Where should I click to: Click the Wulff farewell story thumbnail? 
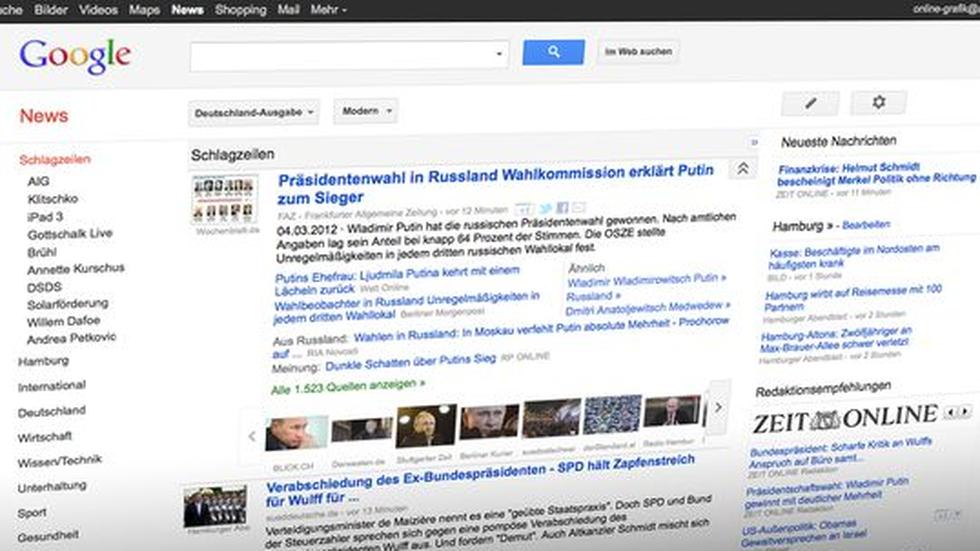click(215, 507)
